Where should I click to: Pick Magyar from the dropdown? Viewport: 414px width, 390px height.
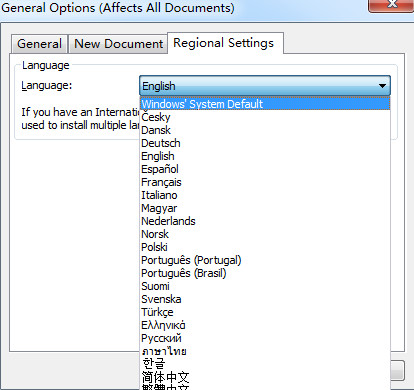265,208
